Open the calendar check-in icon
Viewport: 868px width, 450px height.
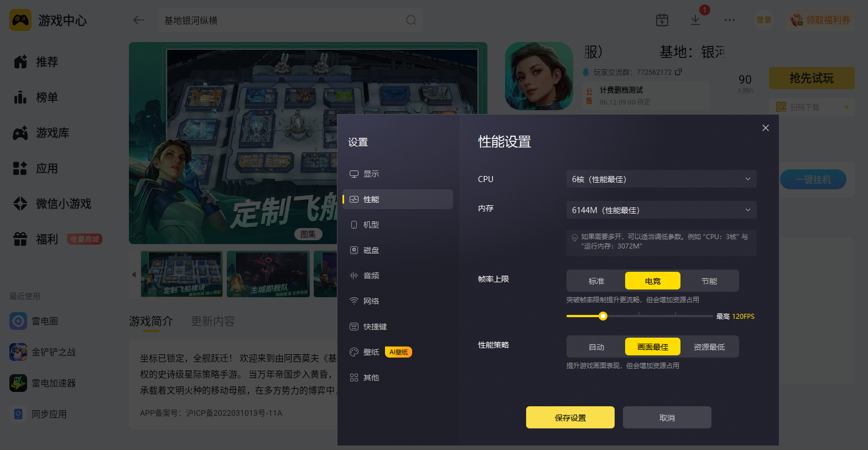pos(662,20)
